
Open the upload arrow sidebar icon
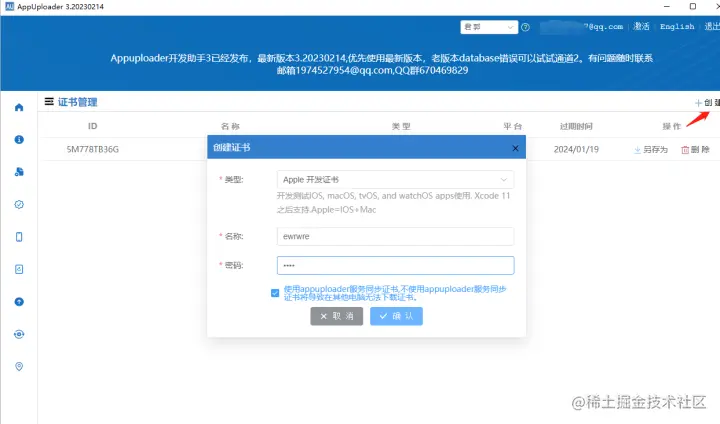coord(19,302)
